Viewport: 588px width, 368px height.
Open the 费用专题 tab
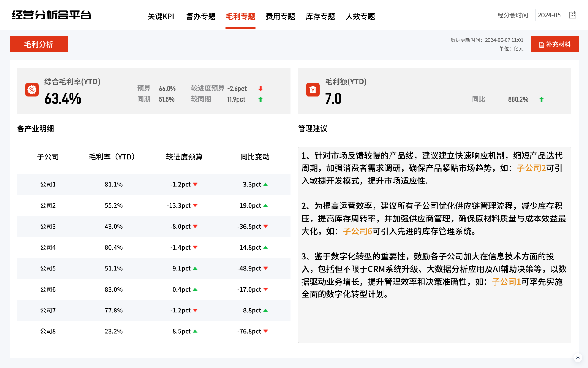tap(280, 16)
